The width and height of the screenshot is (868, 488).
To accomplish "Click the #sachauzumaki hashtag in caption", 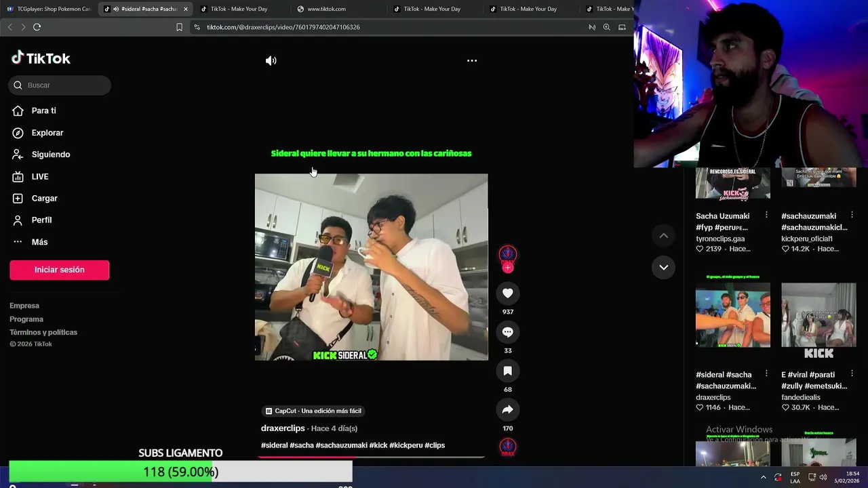I will pyautogui.click(x=341, y=445).
